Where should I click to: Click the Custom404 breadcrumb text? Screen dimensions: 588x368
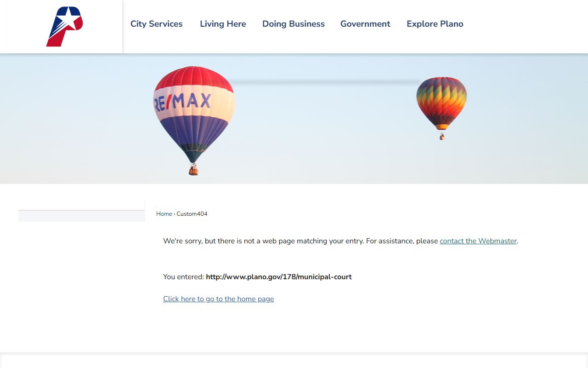[x=192, y=214]
